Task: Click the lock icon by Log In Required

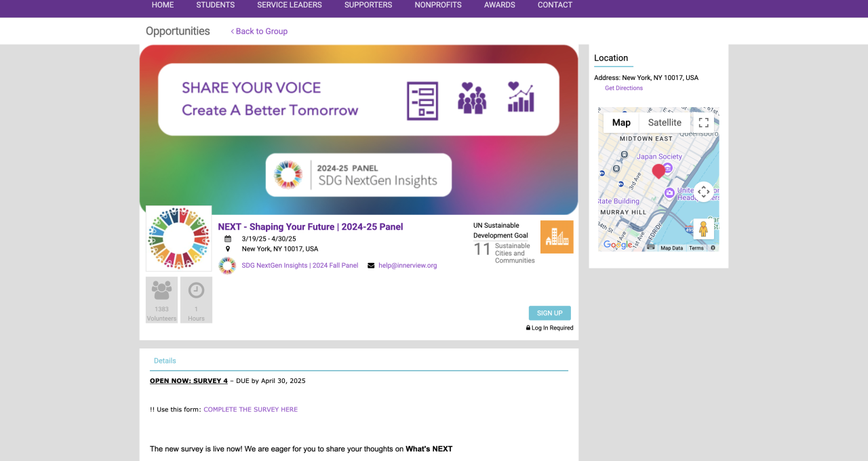Action: point(528,327)
